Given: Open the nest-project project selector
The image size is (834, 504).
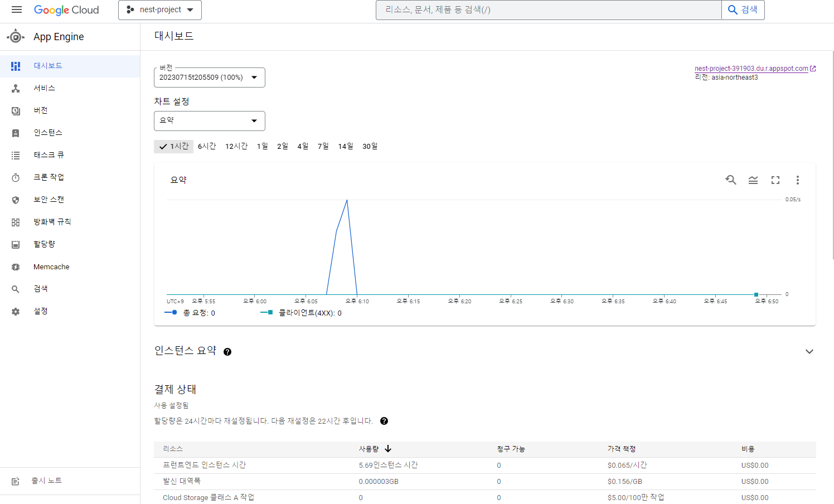Looking at the screenshot, I should tap(160, 10).
